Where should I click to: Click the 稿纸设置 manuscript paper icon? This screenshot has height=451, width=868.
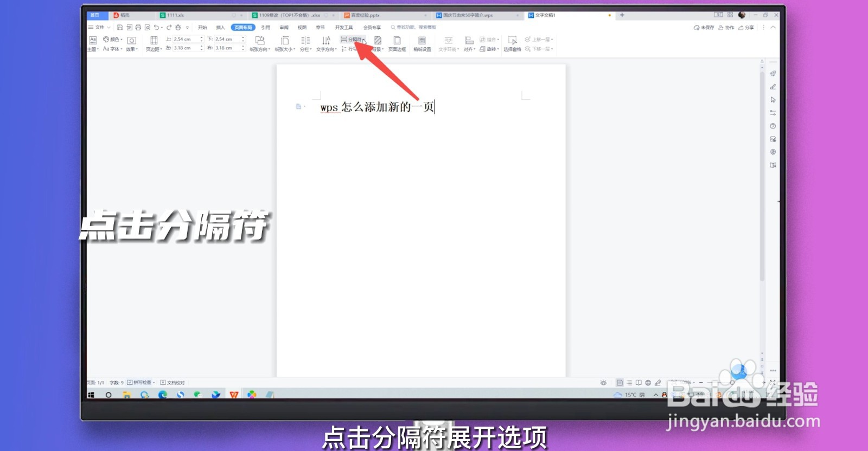click(x=422, y=41)
